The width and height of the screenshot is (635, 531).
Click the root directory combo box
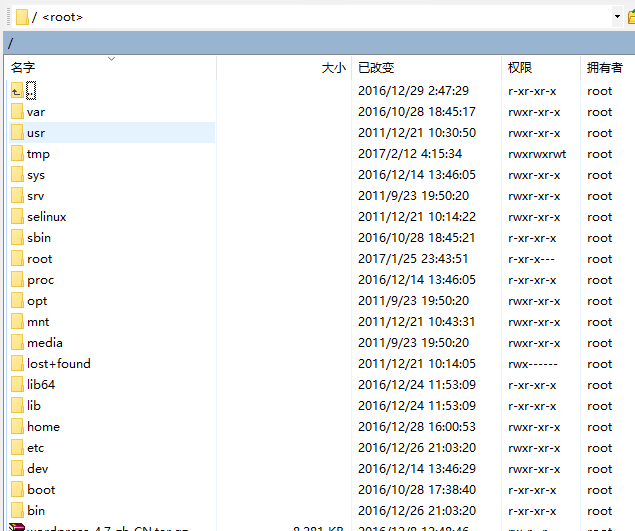tap(300, 17)
